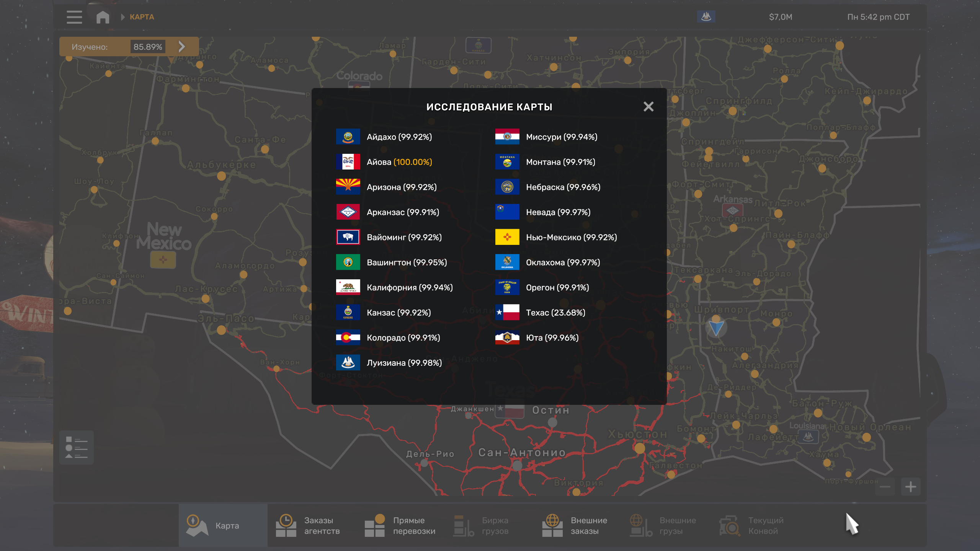The image size is (980, 551).
Task: Click the Texas flag icon in list
Action: (507, 313)
